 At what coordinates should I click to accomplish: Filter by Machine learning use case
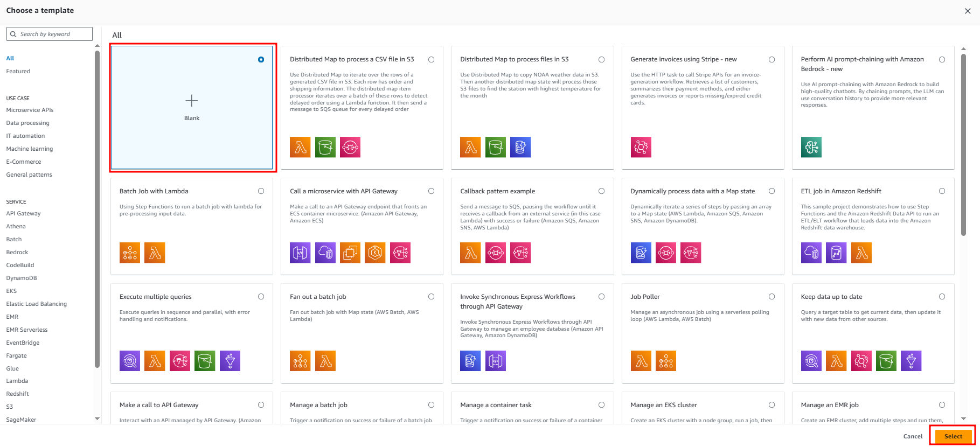point(30,149)
